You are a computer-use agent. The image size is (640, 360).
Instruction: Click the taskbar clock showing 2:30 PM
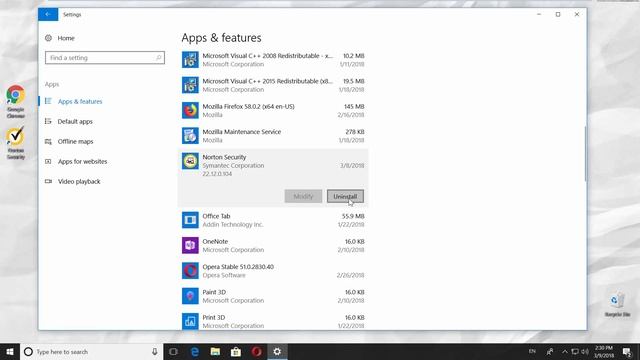click(604, 351)
